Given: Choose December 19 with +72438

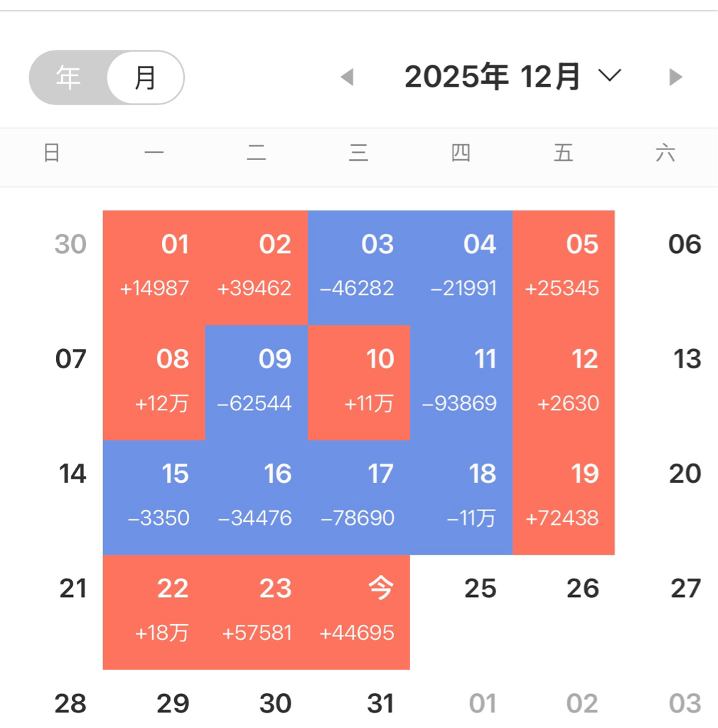Looking at the screenshot, I should (x=564, y=497).
